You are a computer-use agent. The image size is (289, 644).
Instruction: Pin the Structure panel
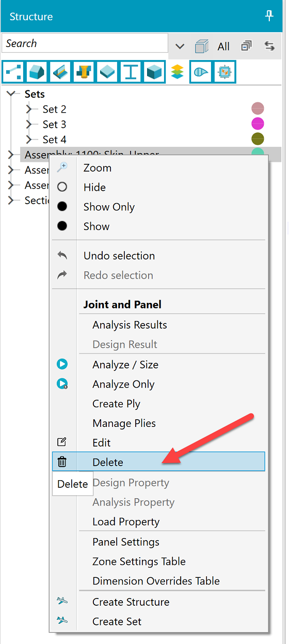(x=269, y=16)
